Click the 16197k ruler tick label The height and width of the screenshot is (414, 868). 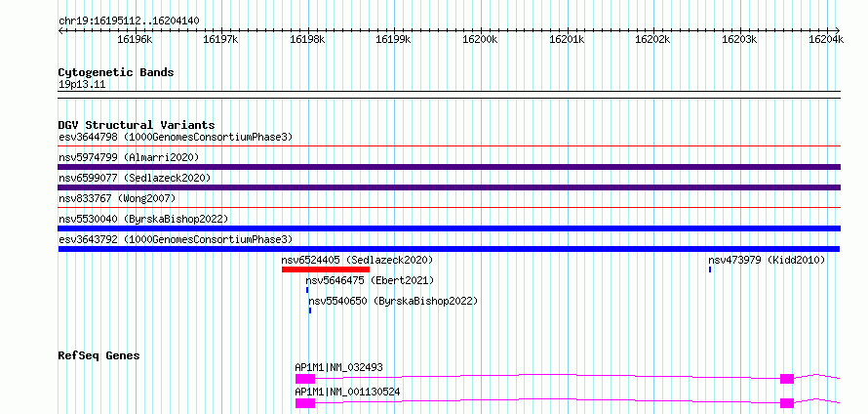pyautogui.click(x=220, y=39)
